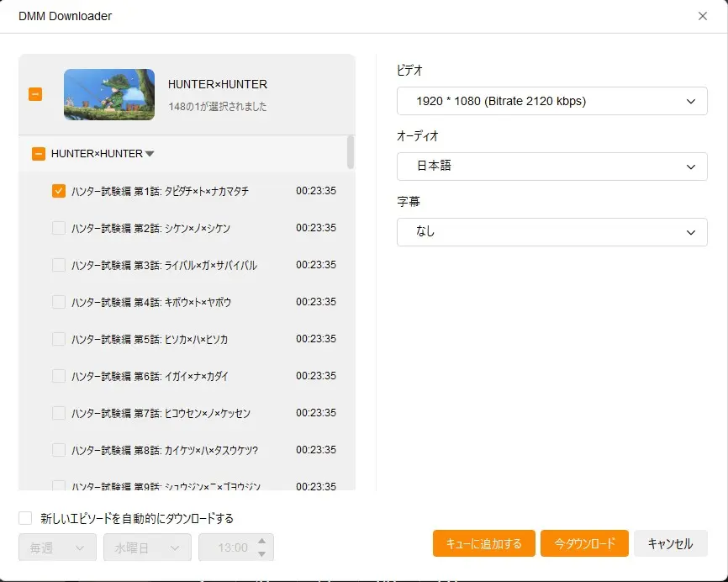Viewport: 728px width, 582px height.
Task: Open the ビデオ resolution dropdown
Action: (x=552, y=101)
